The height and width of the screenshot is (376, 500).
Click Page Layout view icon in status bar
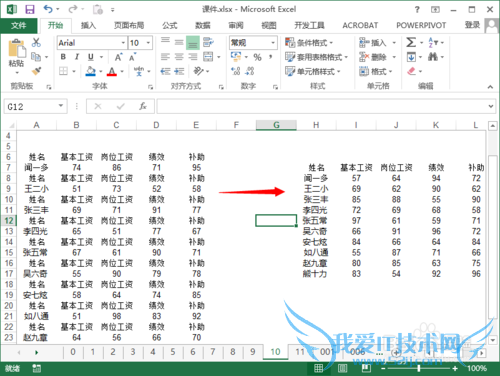pos(342,368)
